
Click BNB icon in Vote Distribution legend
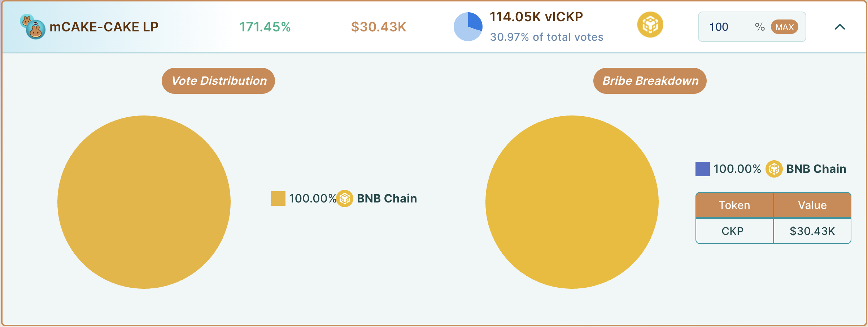tap(345, 199)
